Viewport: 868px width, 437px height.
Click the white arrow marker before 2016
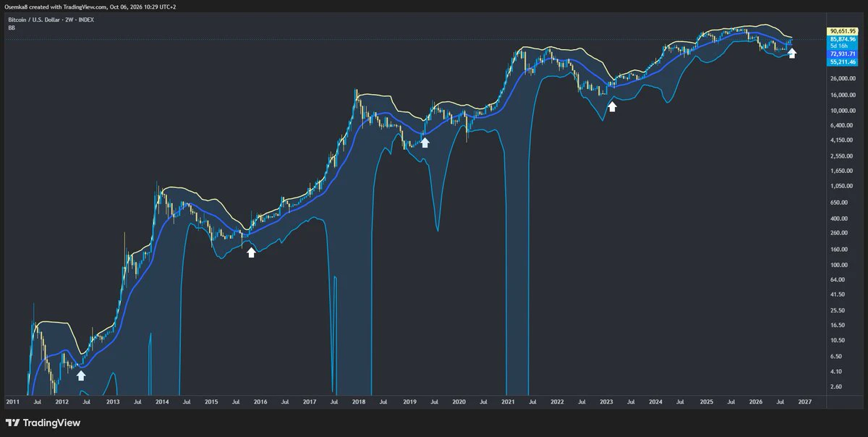coord(251,252)
